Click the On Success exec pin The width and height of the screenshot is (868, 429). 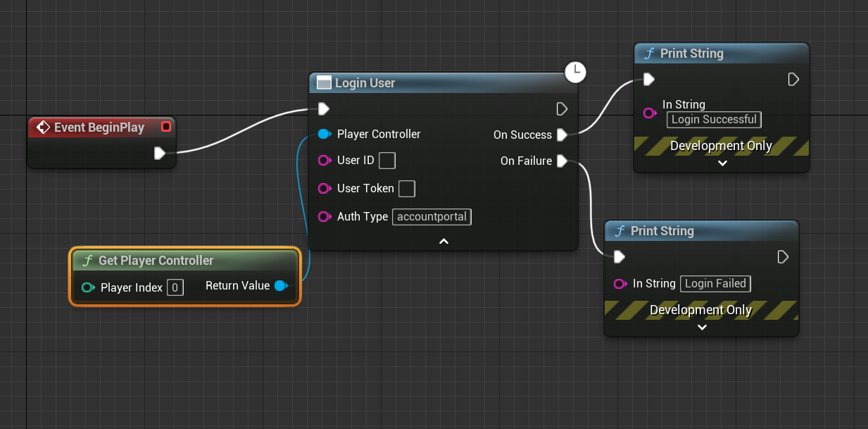(562, 135)
